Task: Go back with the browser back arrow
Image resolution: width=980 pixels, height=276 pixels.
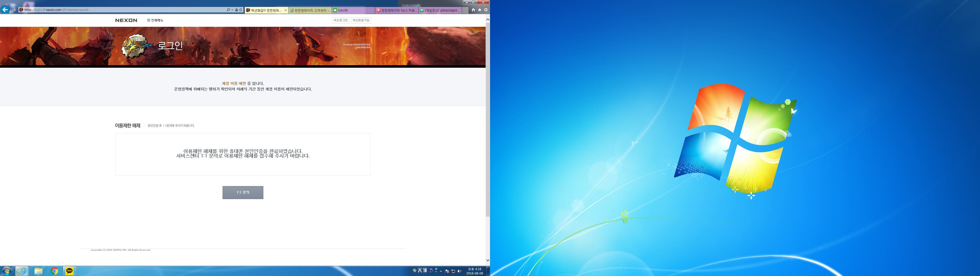Action: (x=5, y=9)
